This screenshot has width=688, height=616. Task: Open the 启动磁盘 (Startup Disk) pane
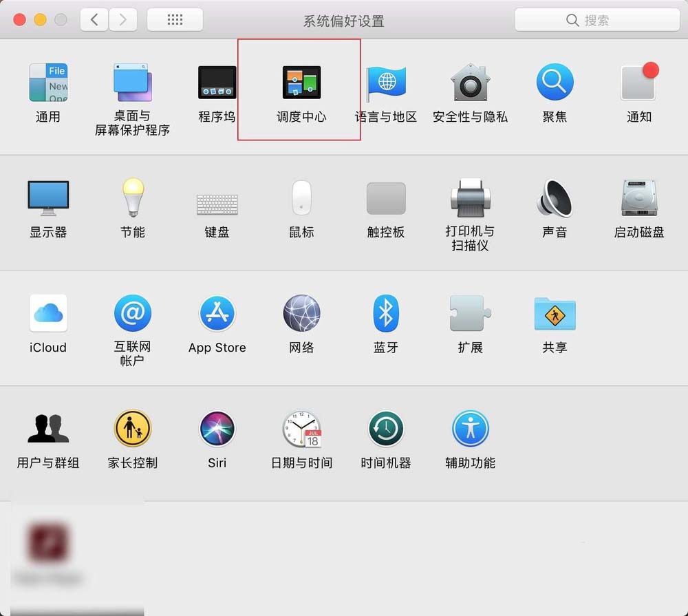tap(639, 198)
